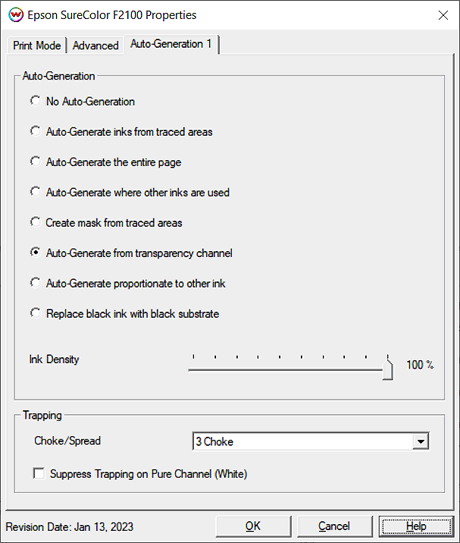
Task: Open the Advanced tab
Action: 96,46
